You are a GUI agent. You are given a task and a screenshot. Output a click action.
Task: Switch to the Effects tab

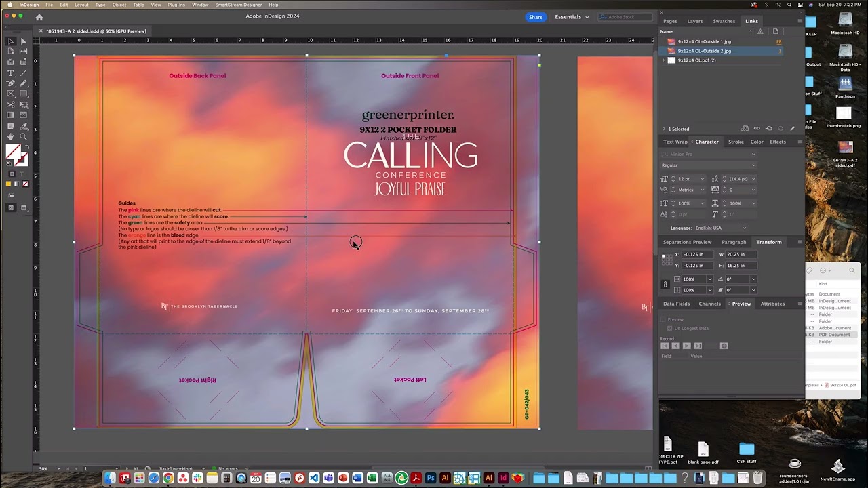pos(778,142)
